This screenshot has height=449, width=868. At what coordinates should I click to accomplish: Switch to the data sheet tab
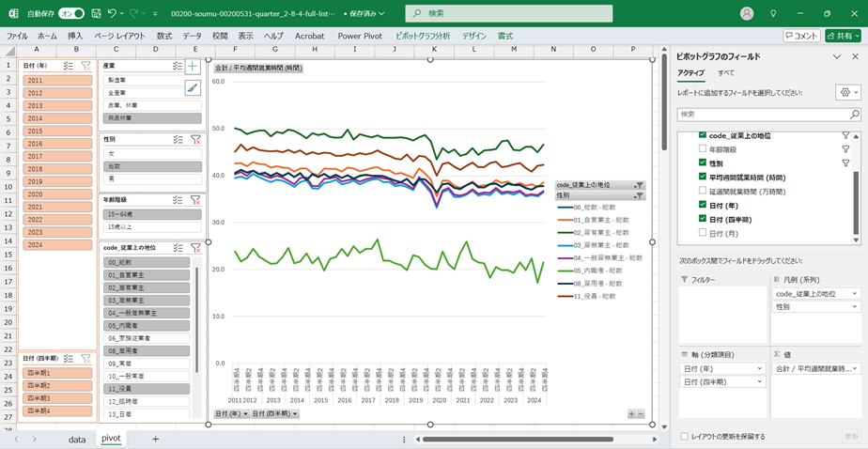pos(77,439)
